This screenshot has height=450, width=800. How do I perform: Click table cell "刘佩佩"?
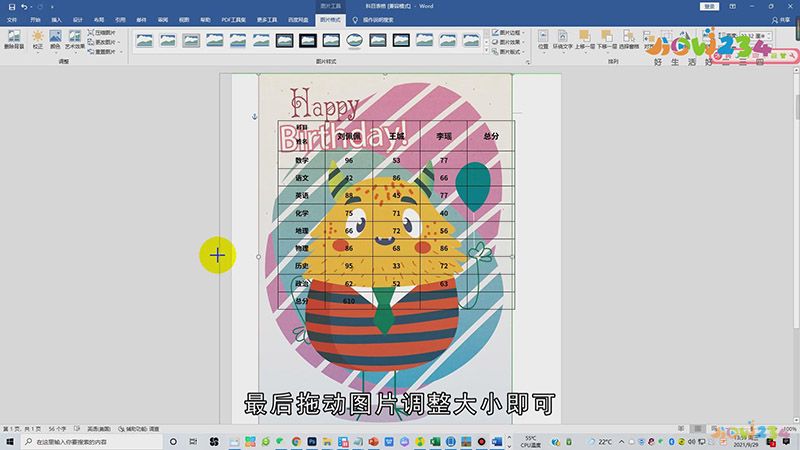[x=349, y=136]
